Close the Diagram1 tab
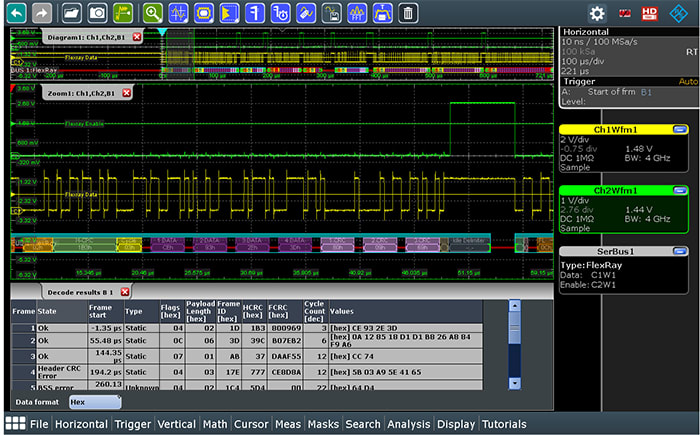This screenshot has width=700, height=435. tap(136, 36)
